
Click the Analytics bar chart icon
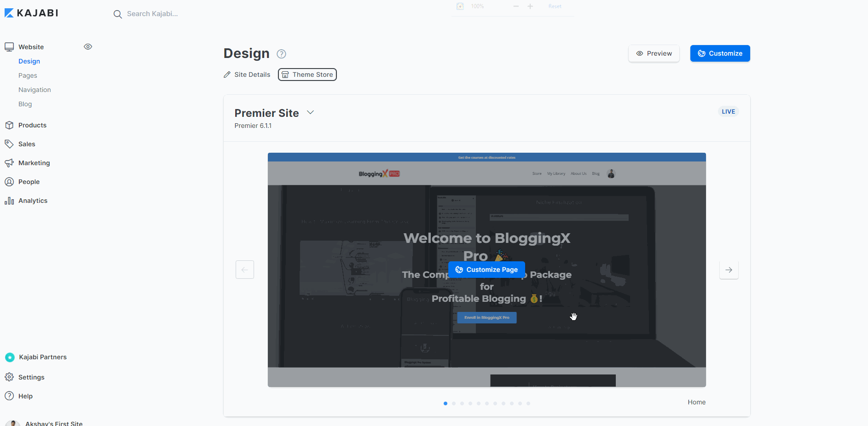click(x=9, y=201)
